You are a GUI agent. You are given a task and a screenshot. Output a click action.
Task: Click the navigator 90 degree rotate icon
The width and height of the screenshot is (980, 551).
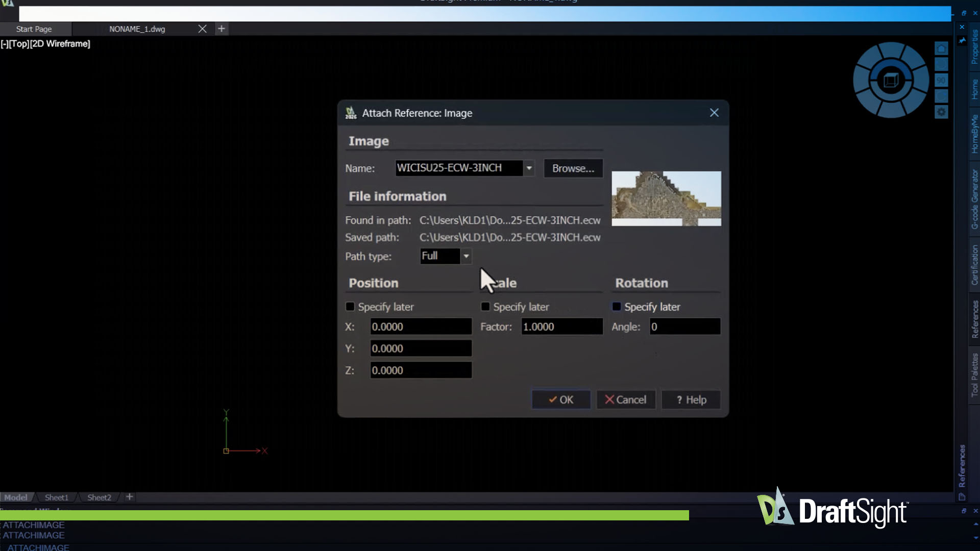(941, 80)
